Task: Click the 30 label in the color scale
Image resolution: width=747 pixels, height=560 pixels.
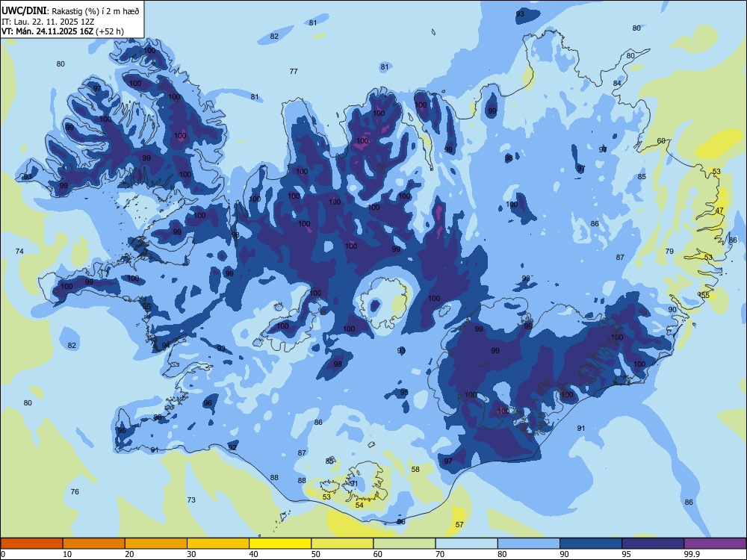Action: 191,554
